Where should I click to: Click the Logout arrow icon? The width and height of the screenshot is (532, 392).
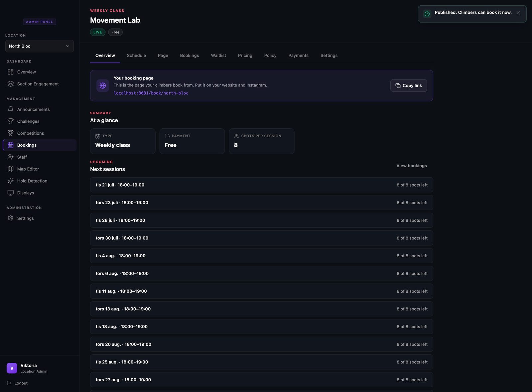tap(9, 383)
